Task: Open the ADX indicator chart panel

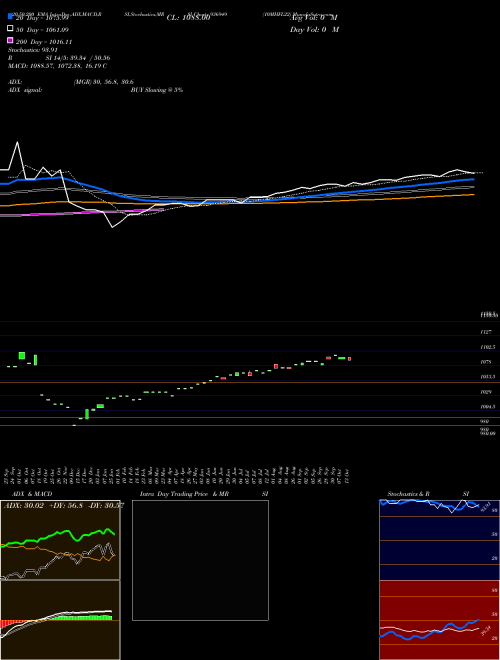Action: pyautogui.click(x=60, y=540)
